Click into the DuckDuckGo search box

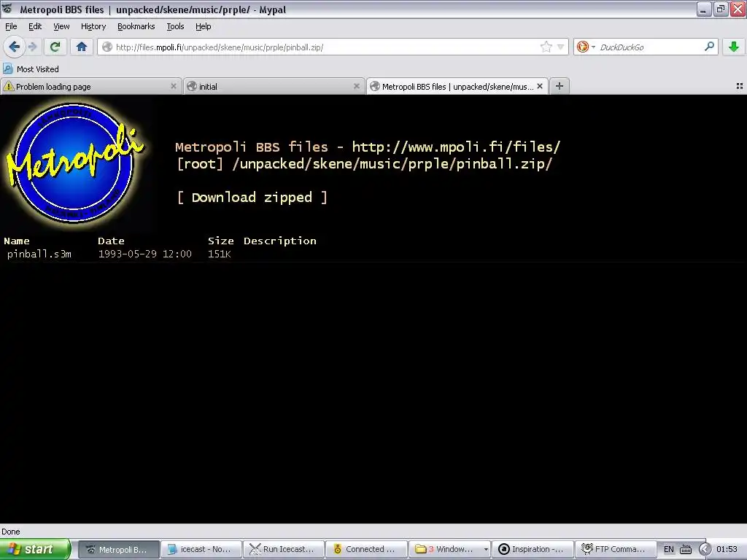(x=650, y=47)
